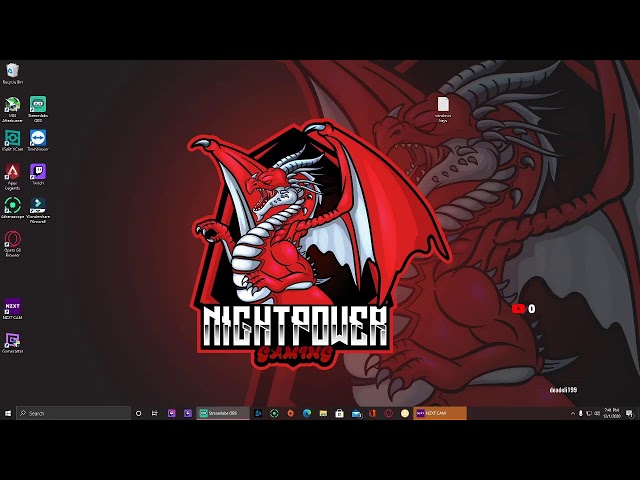Open Microsoft Store from the taskbar

pos(340,413)
